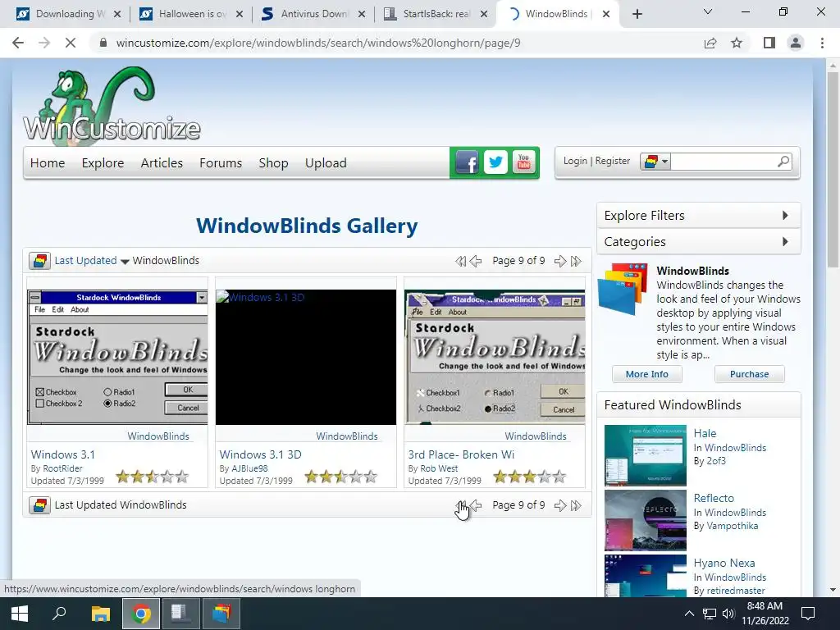Click the Hale featured skin thumbnail
This screenshot has height=630, width=840.
645,455
